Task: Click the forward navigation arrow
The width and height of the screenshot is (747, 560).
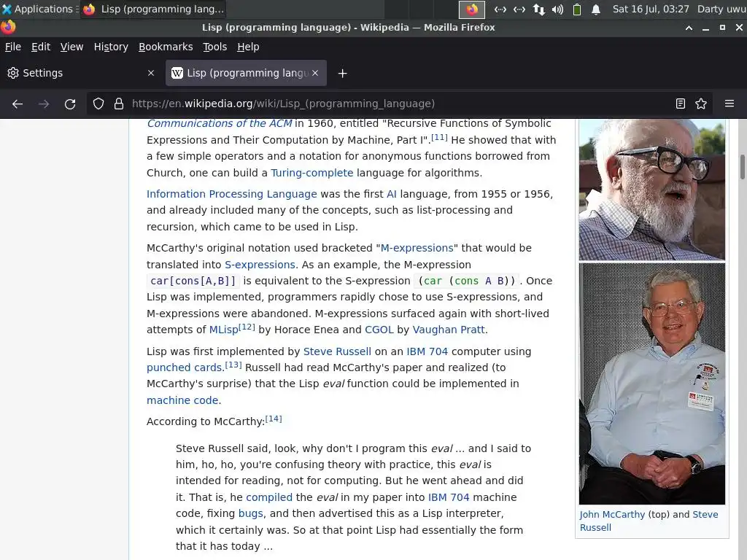Action: pyautogui.click(x=44, y=104)
